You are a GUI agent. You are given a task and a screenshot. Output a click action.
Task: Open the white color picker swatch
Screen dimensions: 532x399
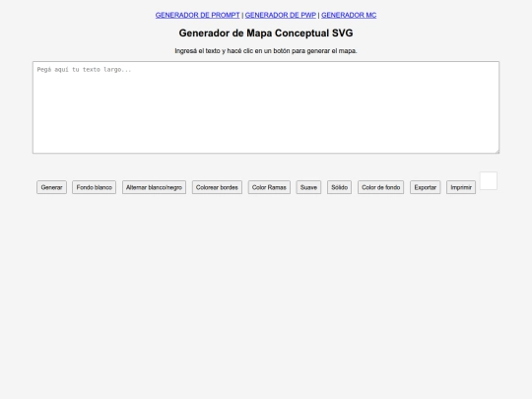(x=489, y=181)
